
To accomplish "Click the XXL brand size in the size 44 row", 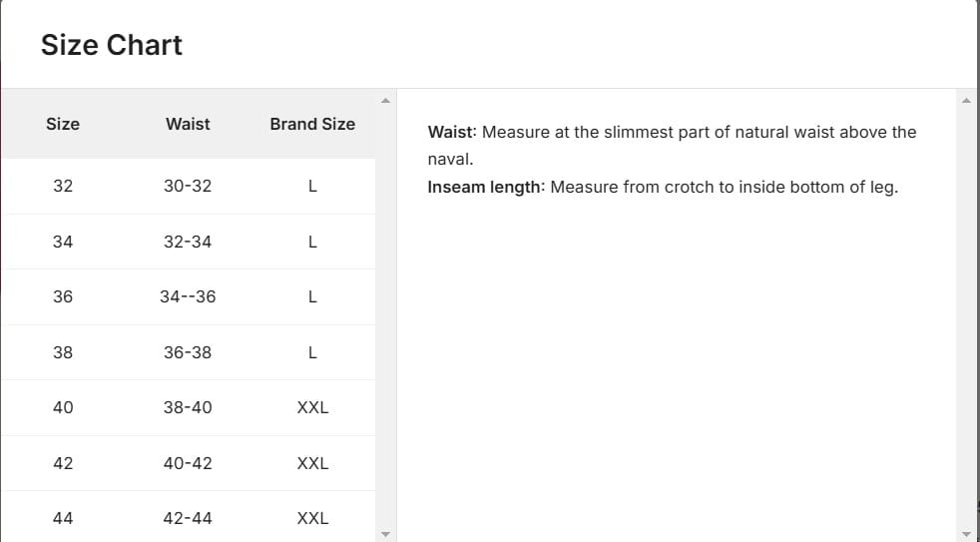I will tap(312, 518).
